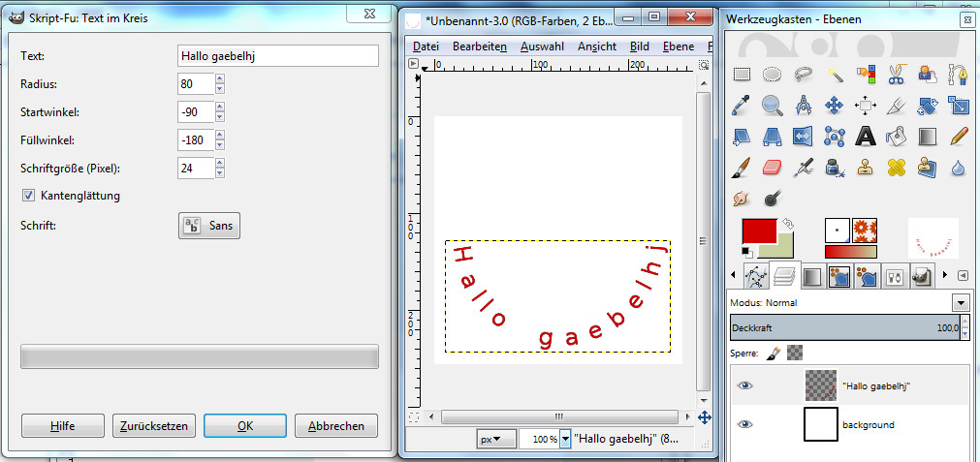The width and height of the screenshot is (980, 462).
Task: Open the dock tab configuration menu
Action: pos(963,275)
